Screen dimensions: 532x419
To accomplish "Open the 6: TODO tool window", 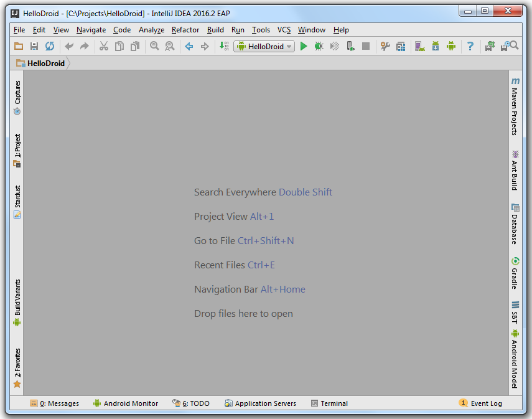I will pos(191,403).
